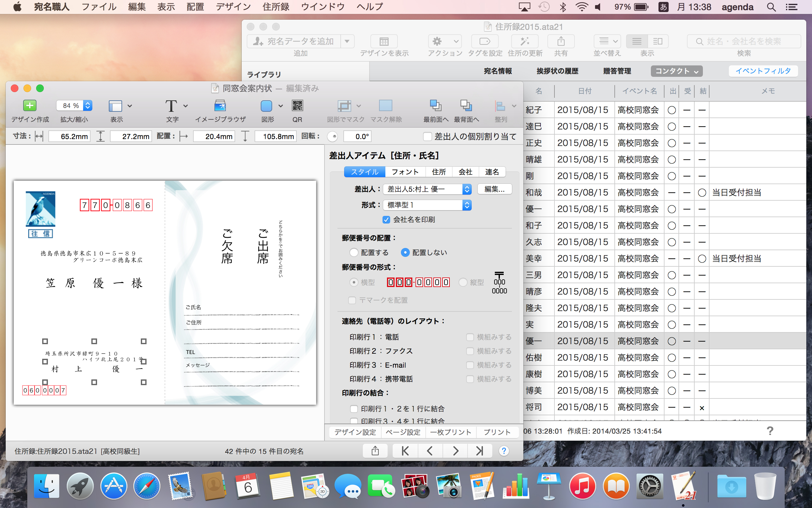The width and height of the screenshot is (812, 508).
Task: Click the 整列 align icon
Action: (x=500, y=106)
